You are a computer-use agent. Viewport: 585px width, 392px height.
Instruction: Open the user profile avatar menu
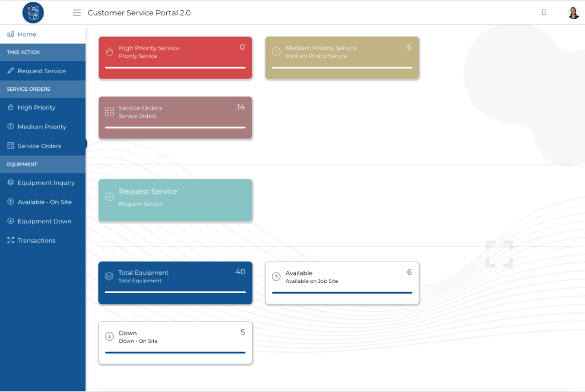point(573,12)
